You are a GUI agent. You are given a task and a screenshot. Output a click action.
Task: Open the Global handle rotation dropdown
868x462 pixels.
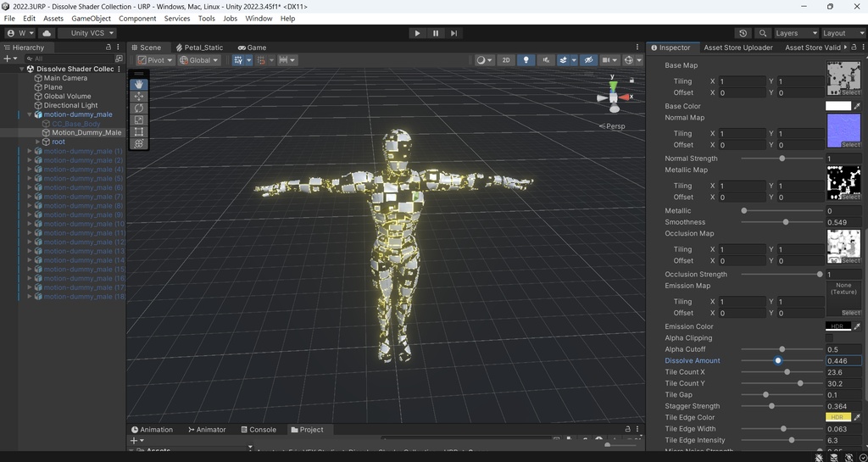(199, 60)
